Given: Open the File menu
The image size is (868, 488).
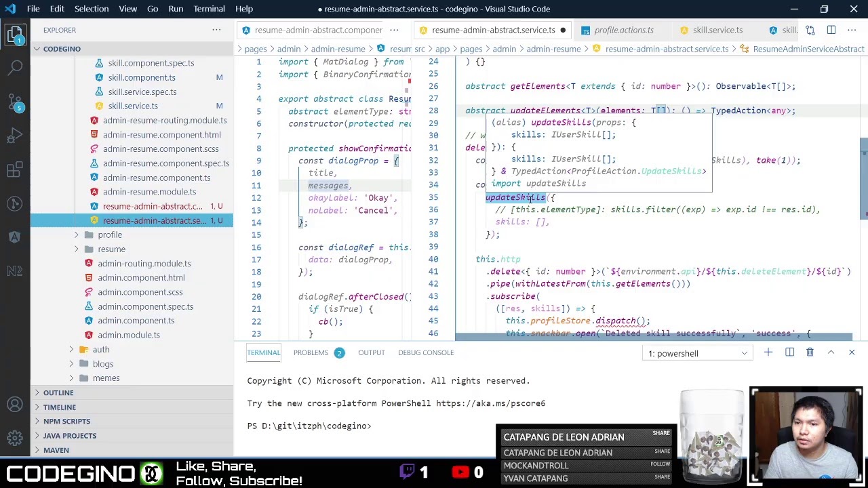Looking at the screenshot, I should pos(33,9).
